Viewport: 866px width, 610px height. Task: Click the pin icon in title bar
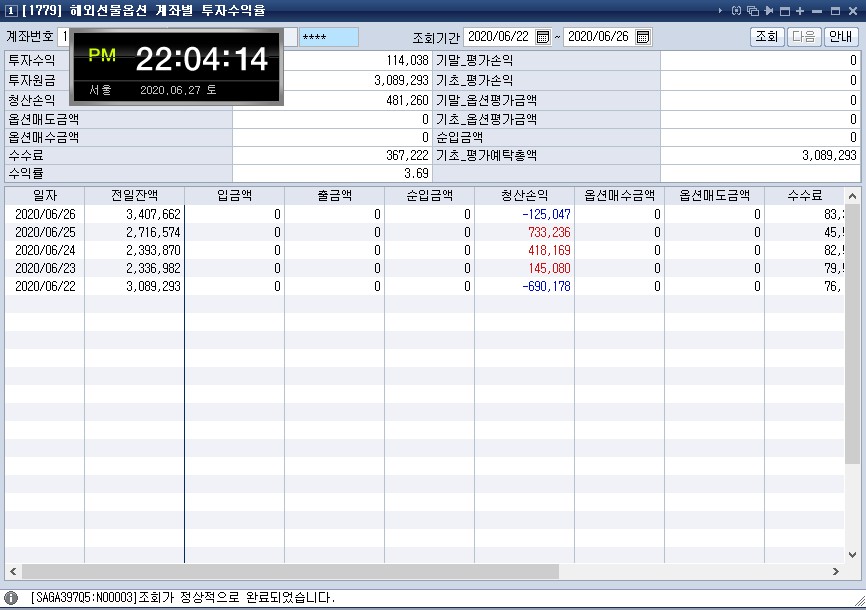[769, 11]
